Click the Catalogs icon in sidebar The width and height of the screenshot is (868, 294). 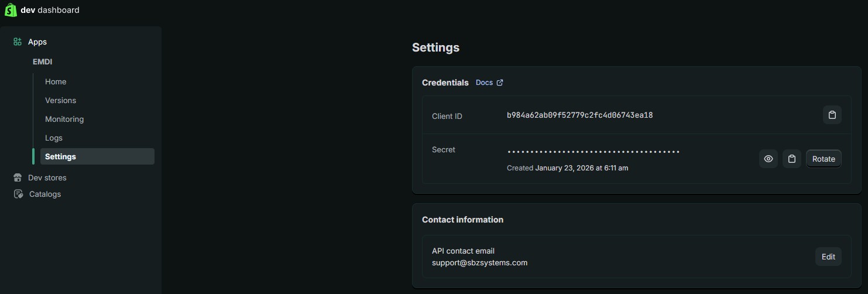point(18,194)
